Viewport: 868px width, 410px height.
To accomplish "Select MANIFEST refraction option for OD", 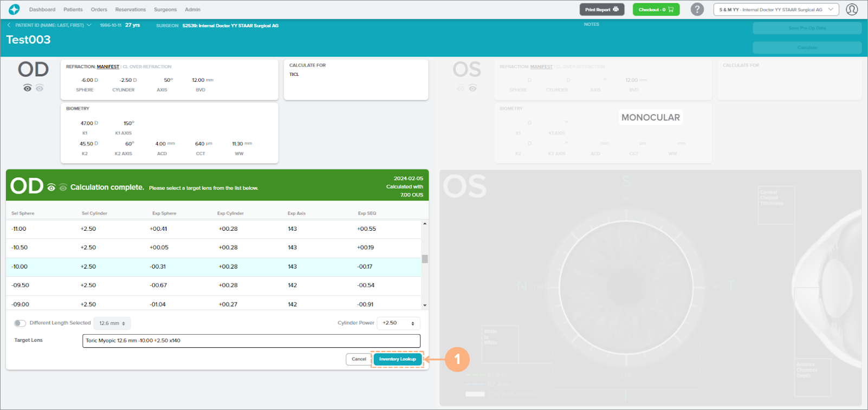I will pos(108,67).
